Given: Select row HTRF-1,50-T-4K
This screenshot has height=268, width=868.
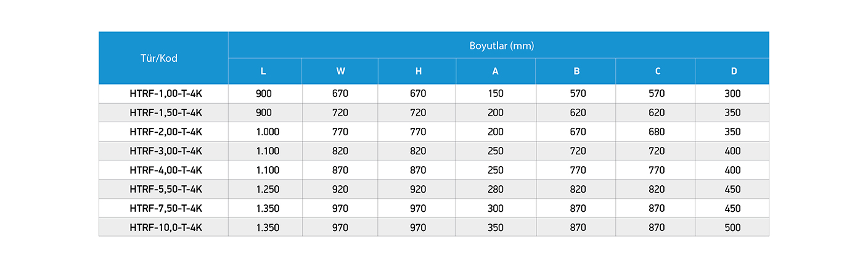Looking at the screenshot, I should coord(434,112).
